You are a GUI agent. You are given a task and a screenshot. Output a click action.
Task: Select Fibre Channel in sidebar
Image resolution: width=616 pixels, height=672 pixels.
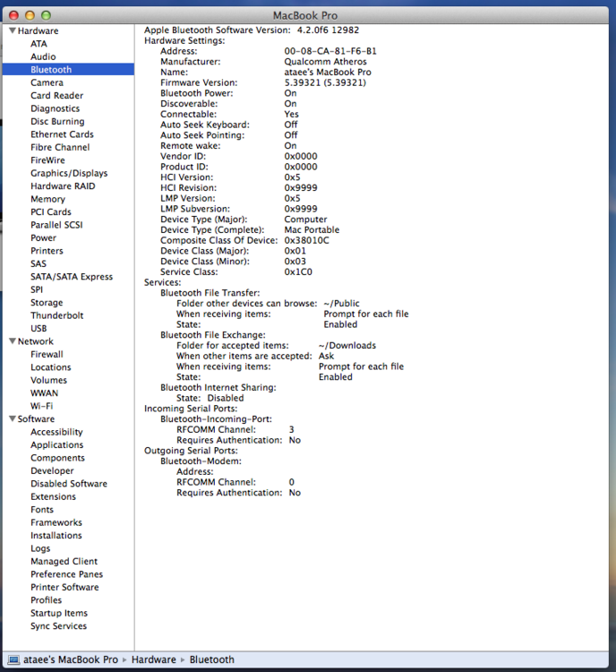click(x=60, y=147)
